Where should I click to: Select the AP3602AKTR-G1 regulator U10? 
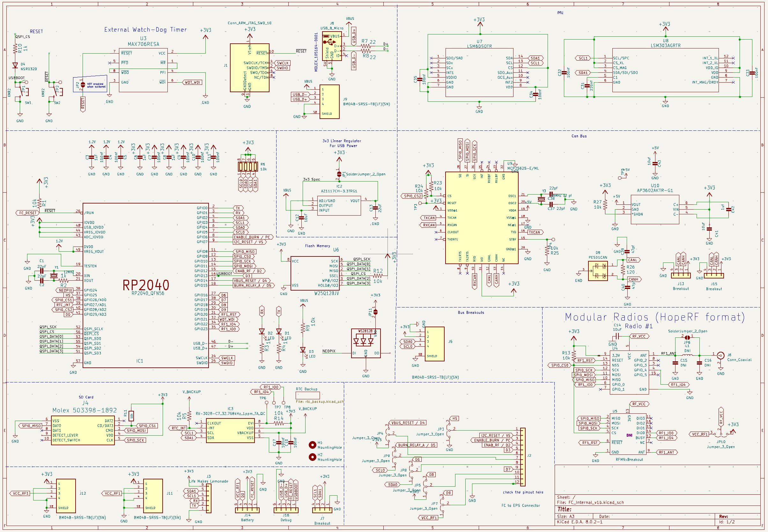655,209
